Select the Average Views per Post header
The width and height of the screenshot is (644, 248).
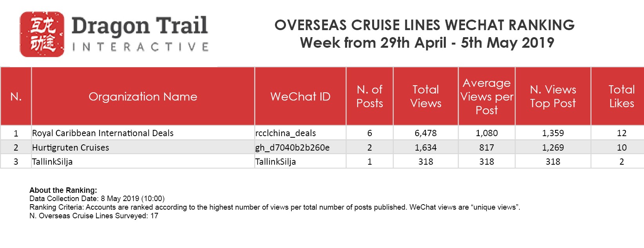(x=487, y=96)
